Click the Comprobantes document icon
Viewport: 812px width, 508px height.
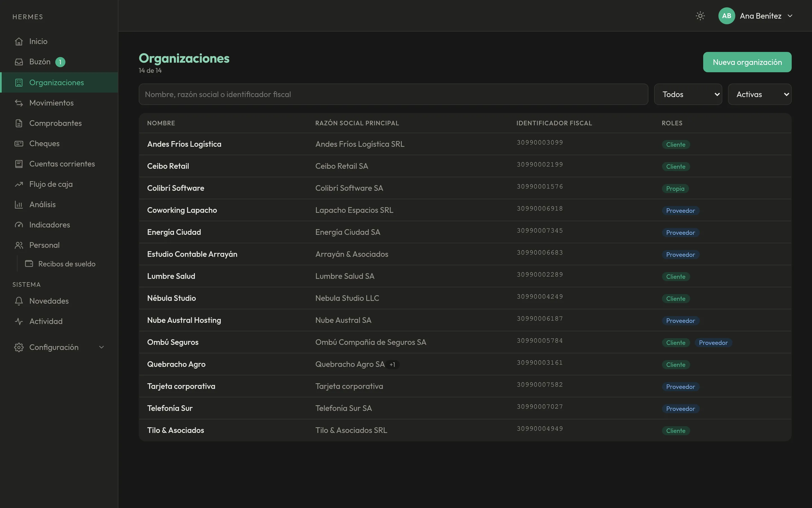tap(19, 123)
